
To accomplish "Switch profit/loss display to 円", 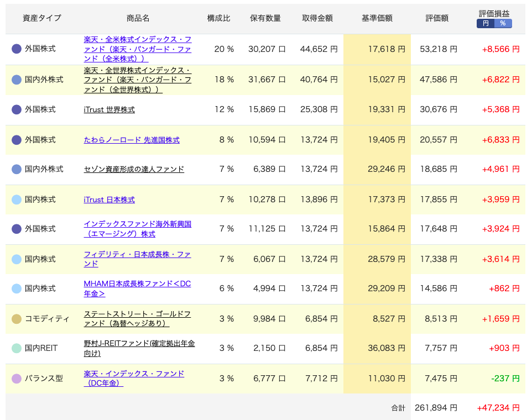I will (486, 23).
